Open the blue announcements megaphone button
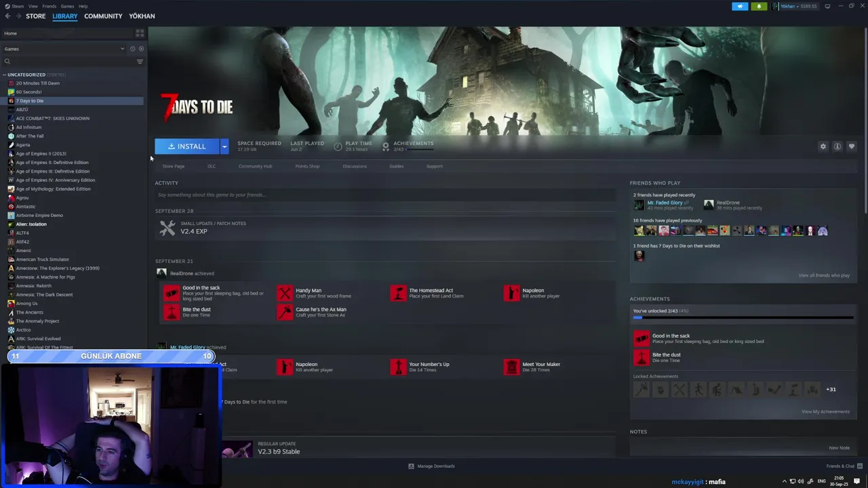The image size is (868, 488). pyautogui.click(x=740, y=6)
